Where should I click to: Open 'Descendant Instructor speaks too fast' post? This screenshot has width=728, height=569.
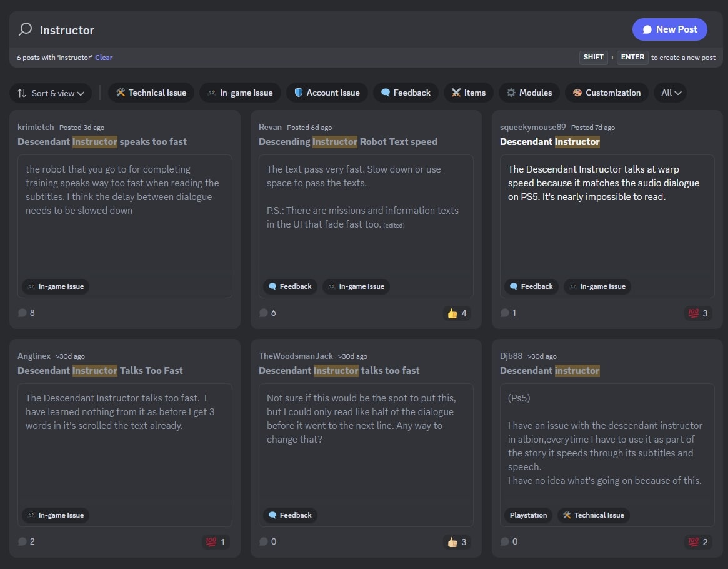(x=102, y=142)
